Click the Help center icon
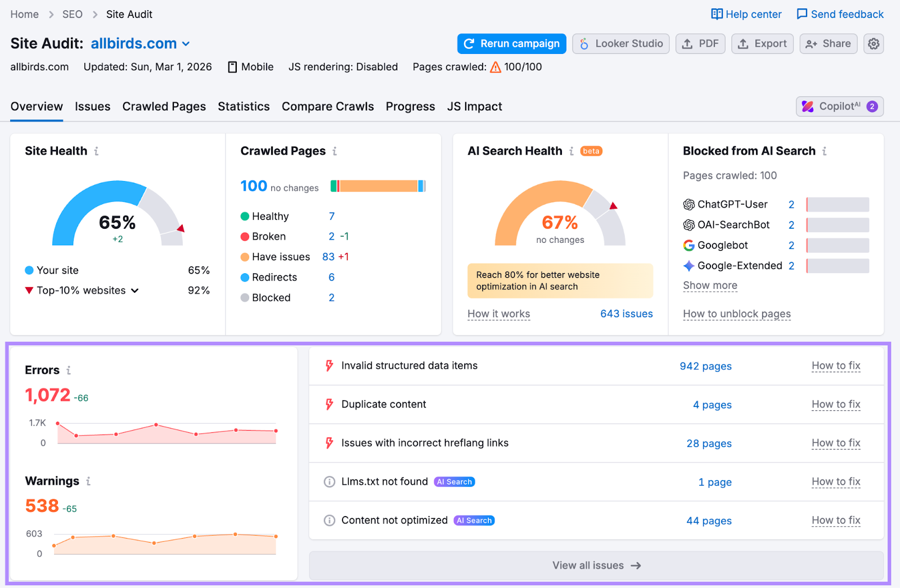Screen dimensions: 900x588 (x=718, y=14)
